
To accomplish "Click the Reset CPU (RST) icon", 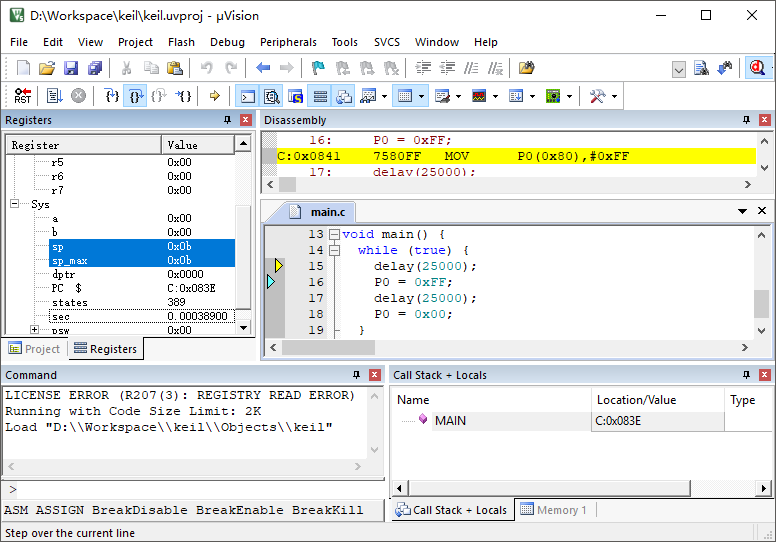I will (22, 96).
